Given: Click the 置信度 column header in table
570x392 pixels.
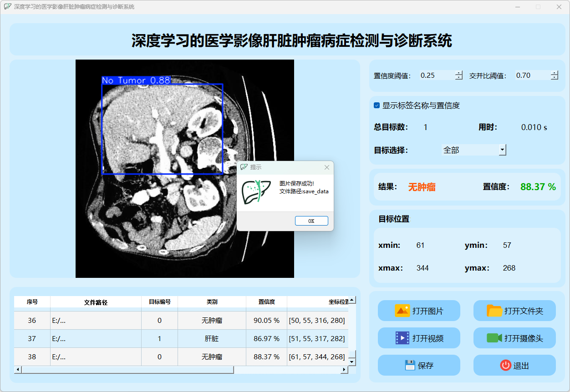Looking at the screenshot, I should [266, 302].
